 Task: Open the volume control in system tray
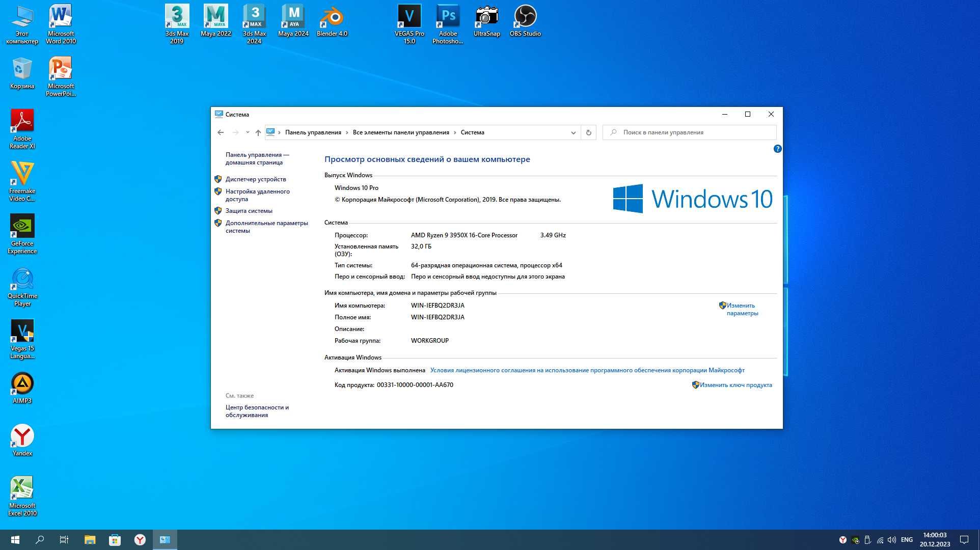pyautogui.click(x=892, y=540)
